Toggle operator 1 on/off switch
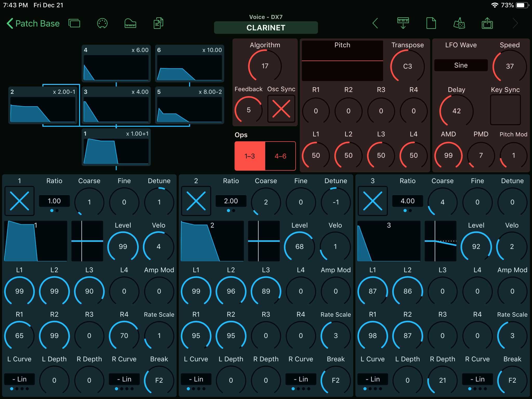Screen dimensions: 532x399 tap(19, 201)
